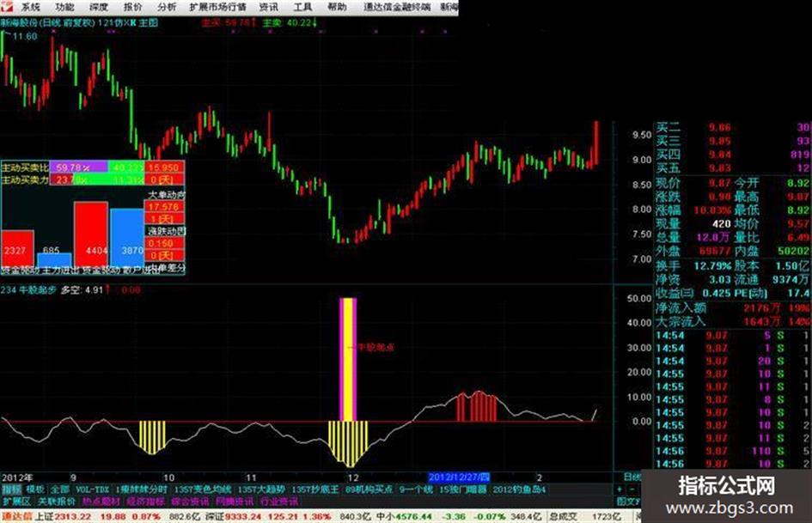Click the blue 3870 bar
This screenshot has width=812, height=523.
tap(127, 237)
